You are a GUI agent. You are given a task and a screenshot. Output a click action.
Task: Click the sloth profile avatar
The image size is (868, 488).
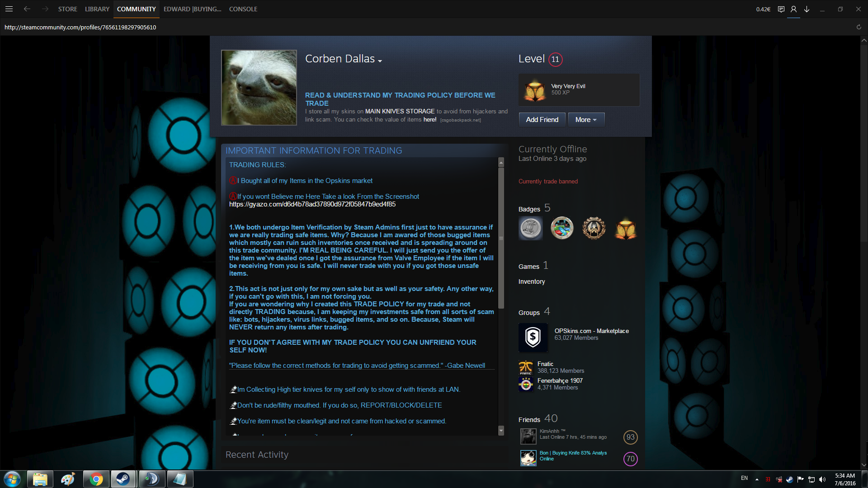[259, 88]
